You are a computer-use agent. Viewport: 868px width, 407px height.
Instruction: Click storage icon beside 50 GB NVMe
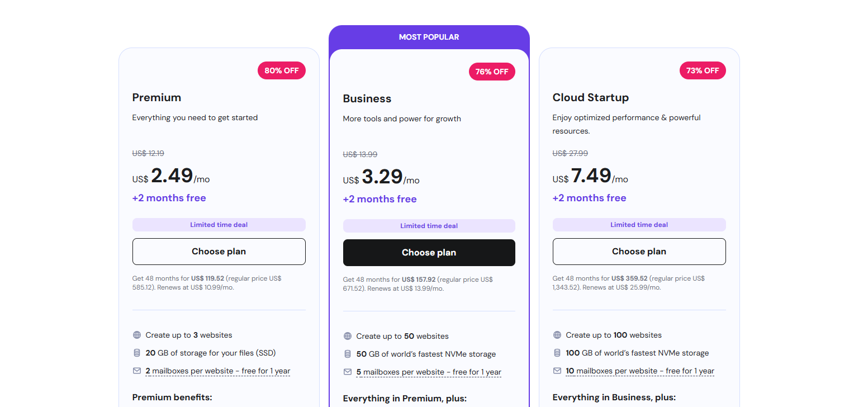[348, 354]
